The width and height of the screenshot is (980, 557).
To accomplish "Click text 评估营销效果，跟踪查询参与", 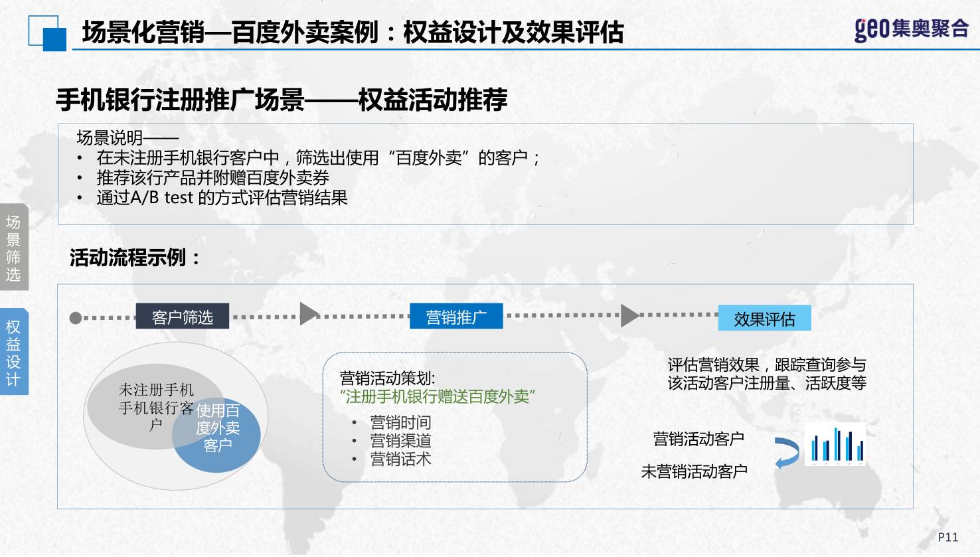I will pos(767,365).
